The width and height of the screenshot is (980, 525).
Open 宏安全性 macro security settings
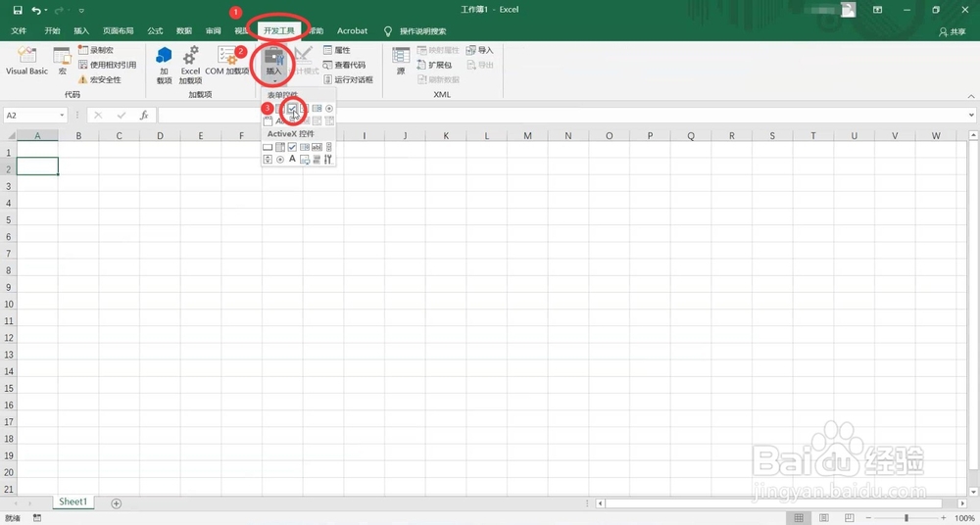click(99, 79)
